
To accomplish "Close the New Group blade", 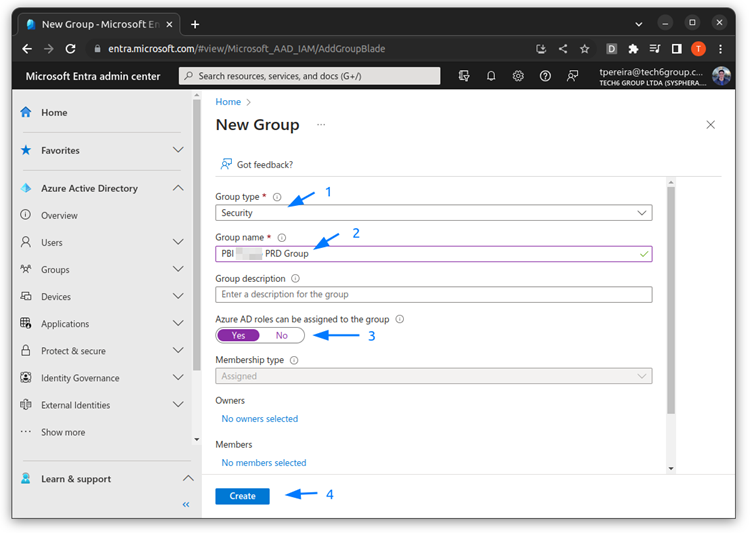I will click(710, 125).
